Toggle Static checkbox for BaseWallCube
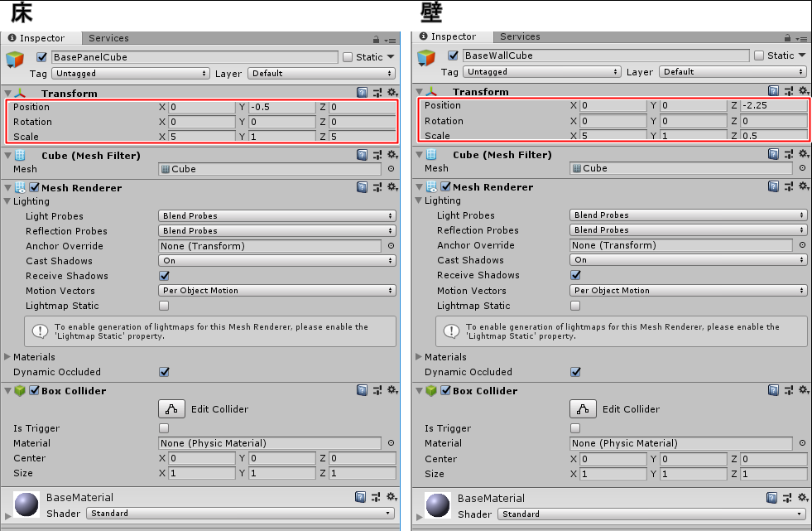 759,56
